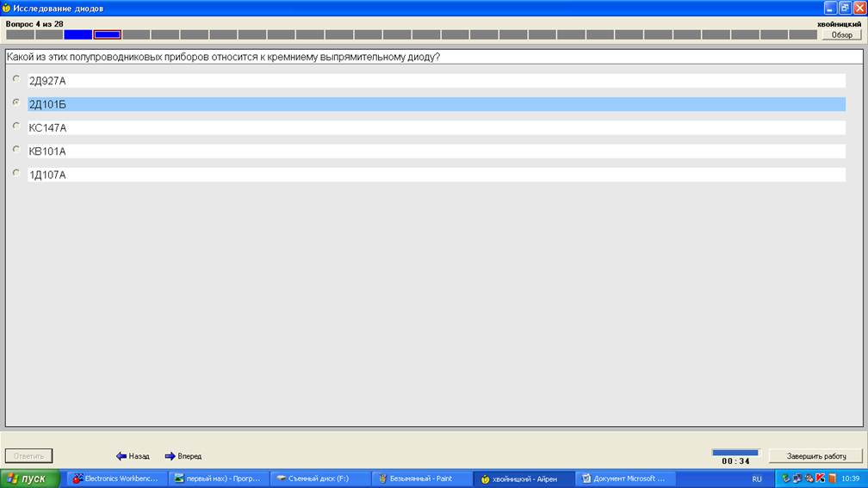Viewport: 868px width, 488px height.
Task: Switch to первый нах taskbar item
Action: [x=219, y=479]
